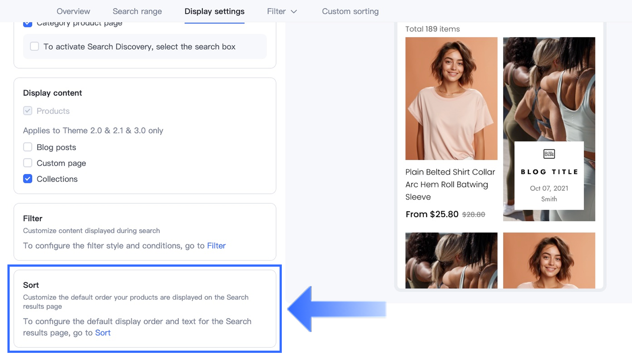Viewport: 632px width, 364px height.
Task: Click the Blog icon above BLOG TITLE
Action: (x=549, y=154)
